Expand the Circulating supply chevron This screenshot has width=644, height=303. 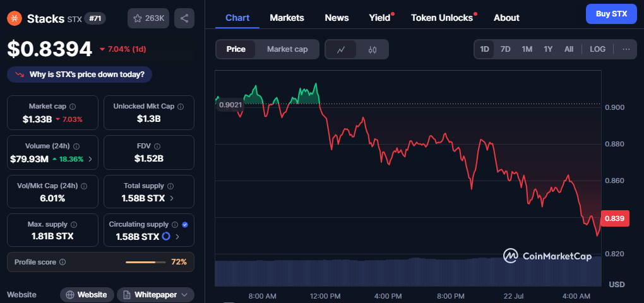pos(177,237)
